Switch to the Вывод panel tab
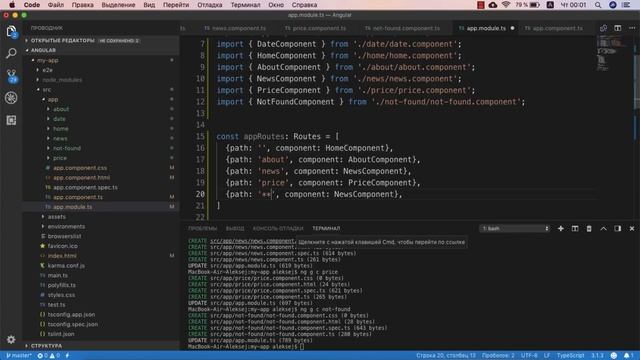Screen dimensions: 640x360 click(x=235, y=229)
